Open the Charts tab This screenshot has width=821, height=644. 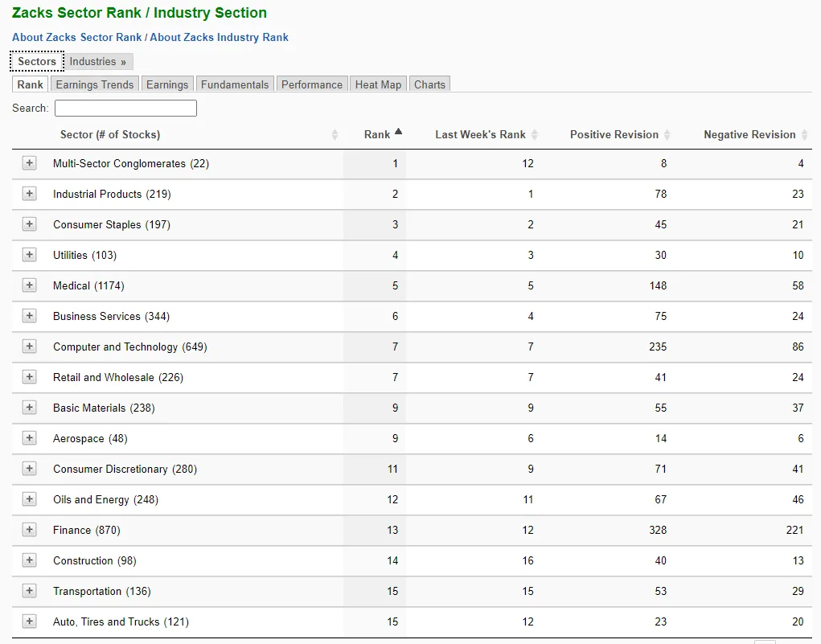pyautogui.click(x=429, y=83)
